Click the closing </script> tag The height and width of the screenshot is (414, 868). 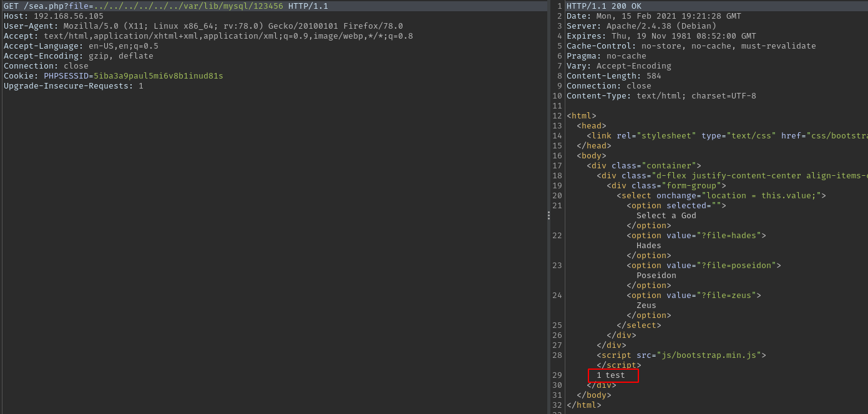click(x=619, y=365)
